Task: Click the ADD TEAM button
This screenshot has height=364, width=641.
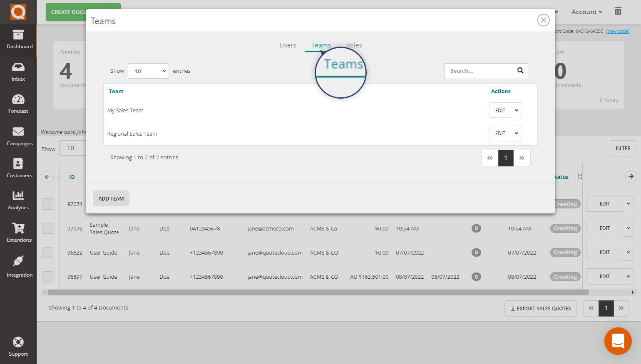Action: pyautogui.click(x=111, y=198)
